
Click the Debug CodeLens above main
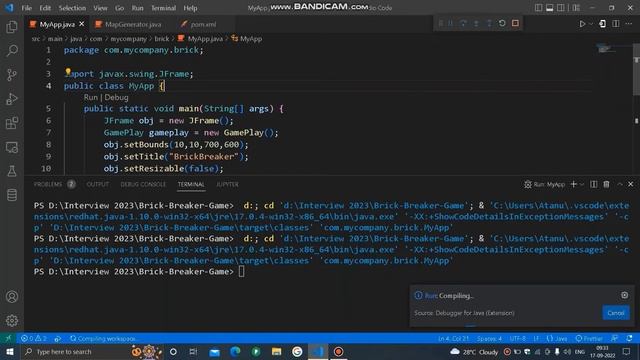pyautogui.click(x=116, y=98)
